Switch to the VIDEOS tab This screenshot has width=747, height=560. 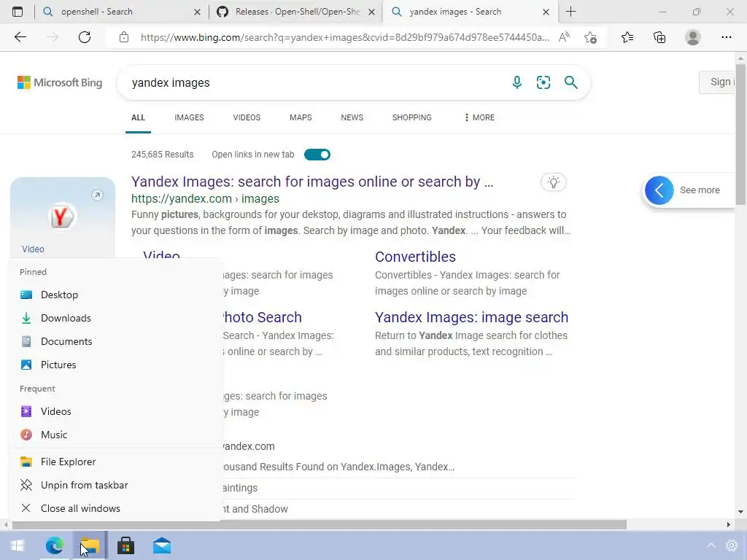[x=247, y=117]
